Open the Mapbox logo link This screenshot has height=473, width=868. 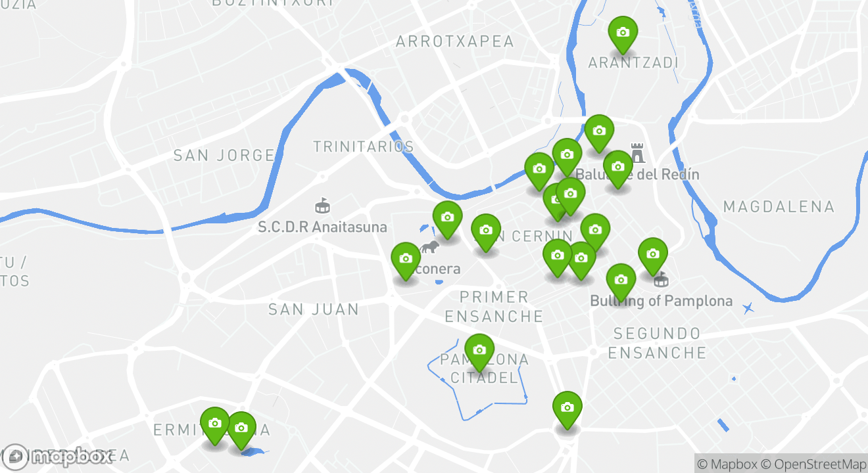(x=58, y=457)
